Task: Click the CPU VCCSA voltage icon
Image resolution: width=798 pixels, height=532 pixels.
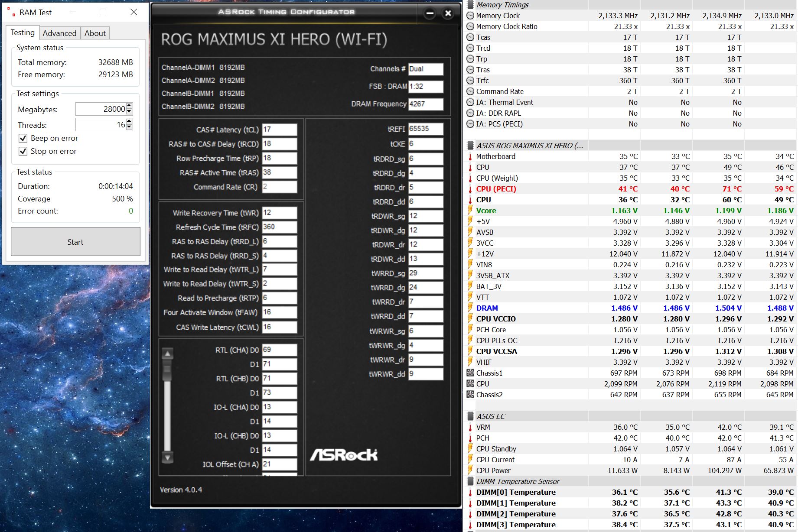Action: pyautogui.click(x=470, y=351)
